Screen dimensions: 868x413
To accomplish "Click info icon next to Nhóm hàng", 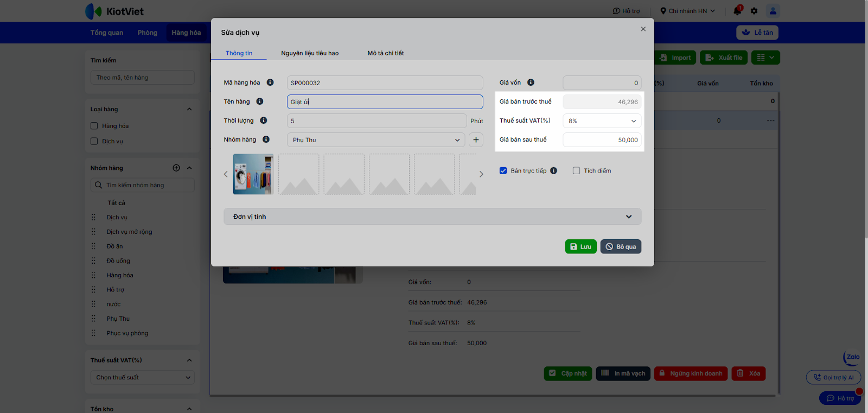I will click(x=266, y=139).
